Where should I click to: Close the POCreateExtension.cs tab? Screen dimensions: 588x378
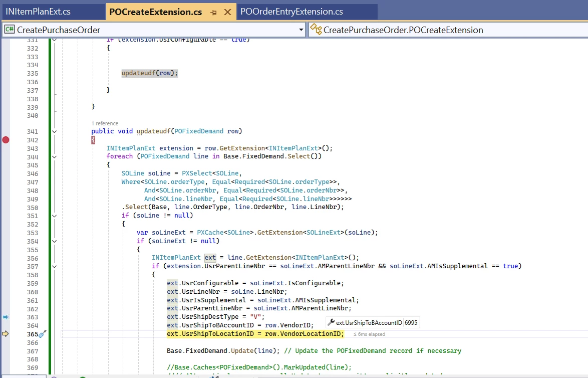point(228,12)
